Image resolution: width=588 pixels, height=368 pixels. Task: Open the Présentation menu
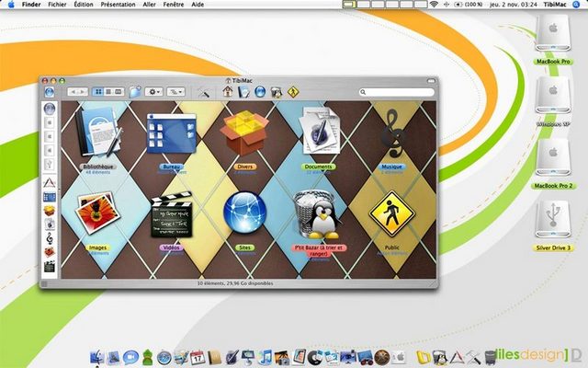pyautogui.click(x=119, y=5)
